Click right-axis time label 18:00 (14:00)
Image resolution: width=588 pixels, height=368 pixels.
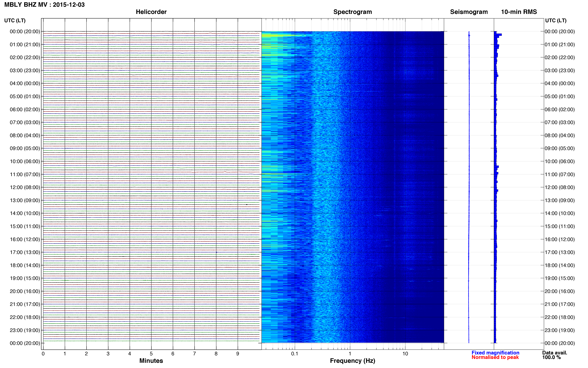tap(560, 265)
